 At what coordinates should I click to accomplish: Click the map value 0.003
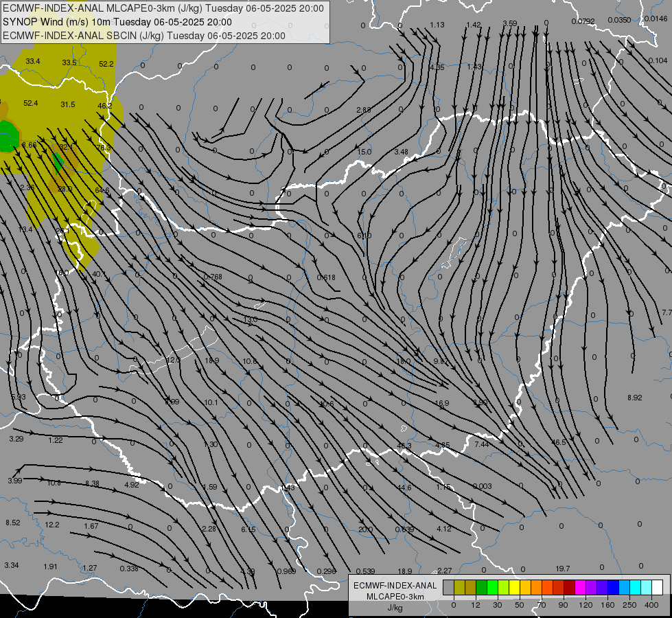point(482,486)
